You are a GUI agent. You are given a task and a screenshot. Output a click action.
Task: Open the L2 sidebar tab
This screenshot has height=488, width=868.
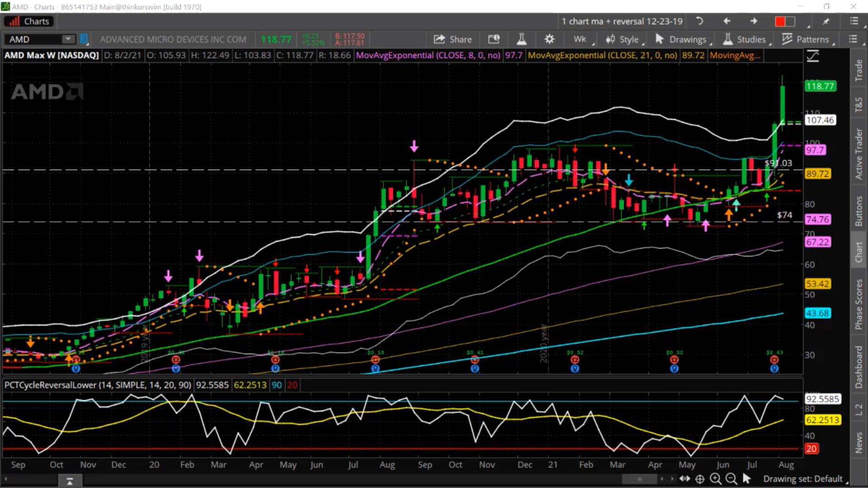tap(859, 410)
